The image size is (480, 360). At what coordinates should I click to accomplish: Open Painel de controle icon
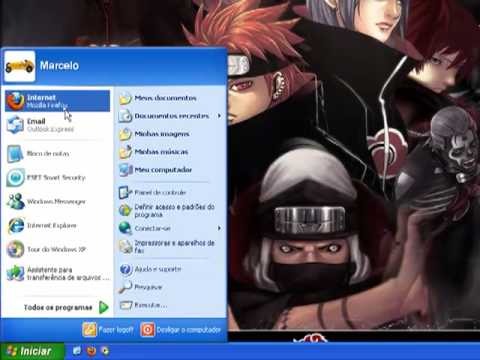125,193
